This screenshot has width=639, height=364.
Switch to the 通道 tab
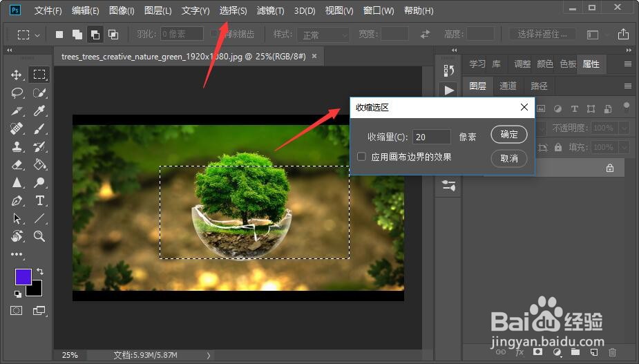point(508,86)
